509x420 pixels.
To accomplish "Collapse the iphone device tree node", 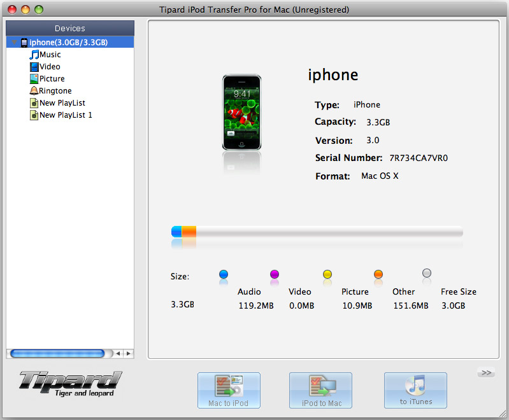I will 14,43.
